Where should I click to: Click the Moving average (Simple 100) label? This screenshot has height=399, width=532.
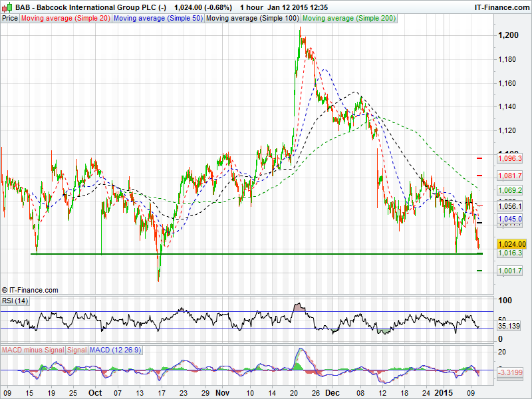pyautogui.click(x=252, y=18)
